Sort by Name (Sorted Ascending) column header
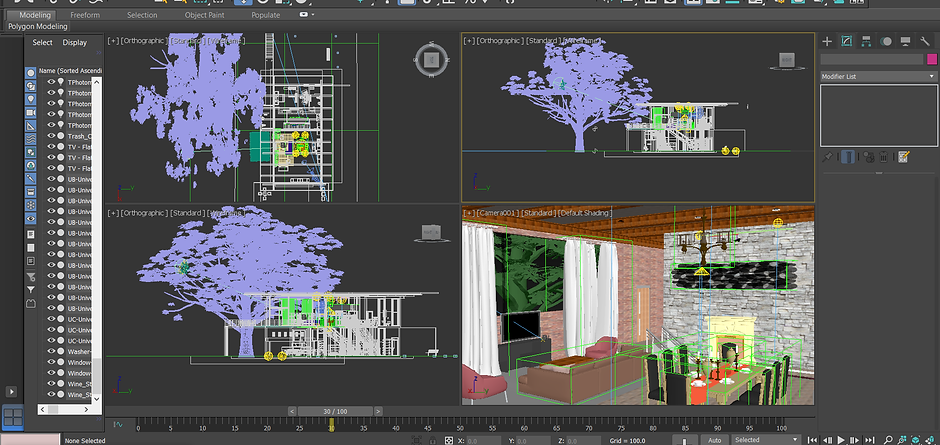 point(70,71)
